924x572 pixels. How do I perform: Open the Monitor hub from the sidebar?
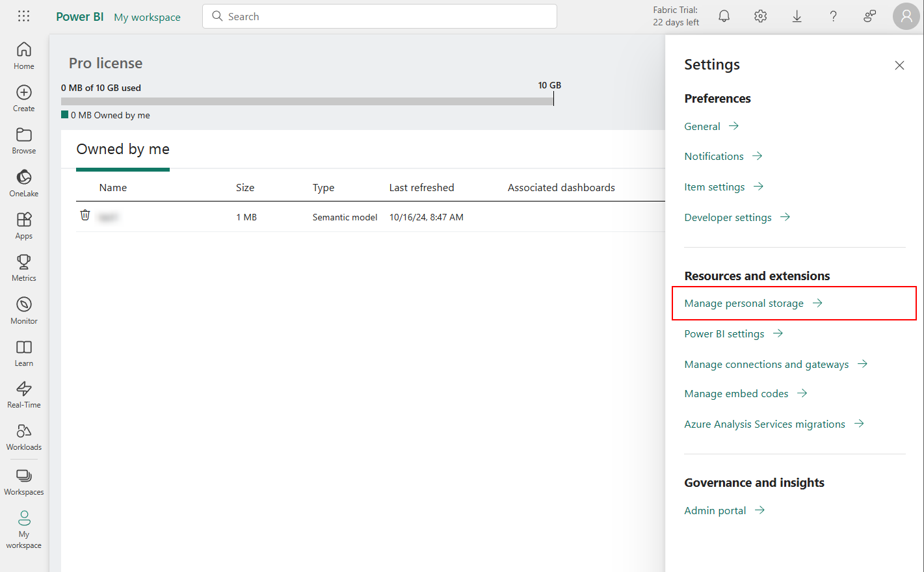click(x=23, y=307)
